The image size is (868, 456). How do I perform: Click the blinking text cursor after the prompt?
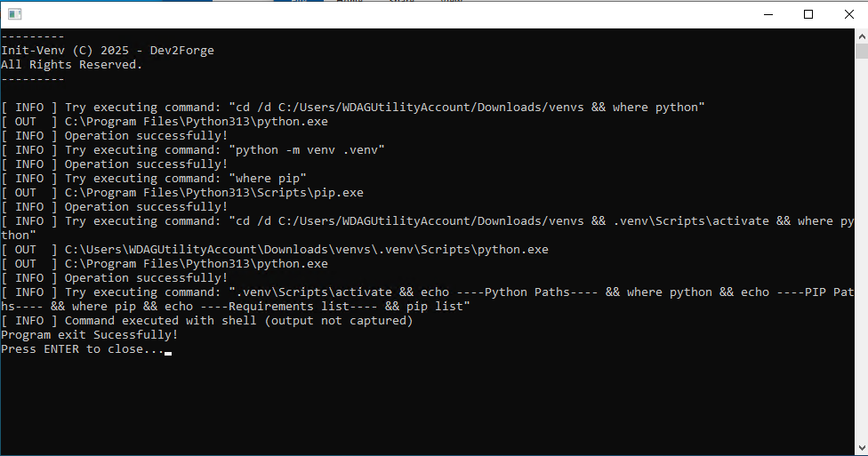click(168, 351)
